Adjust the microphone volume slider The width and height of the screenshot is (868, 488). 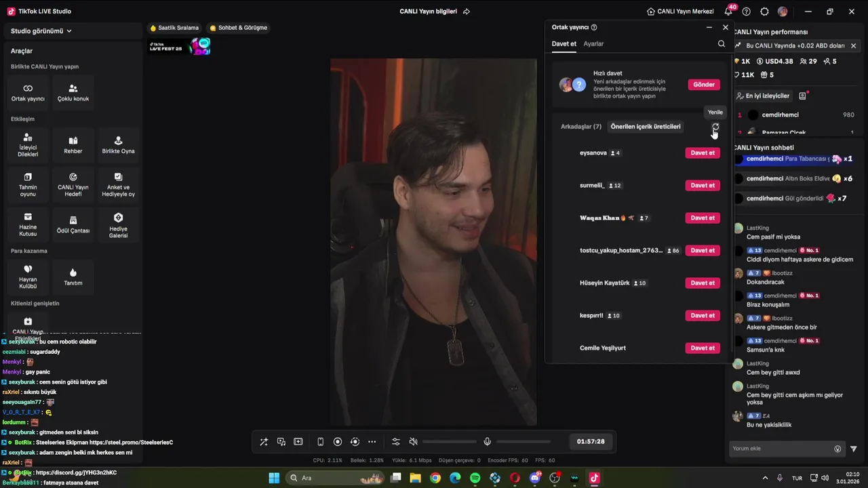(x=524, y=442)
